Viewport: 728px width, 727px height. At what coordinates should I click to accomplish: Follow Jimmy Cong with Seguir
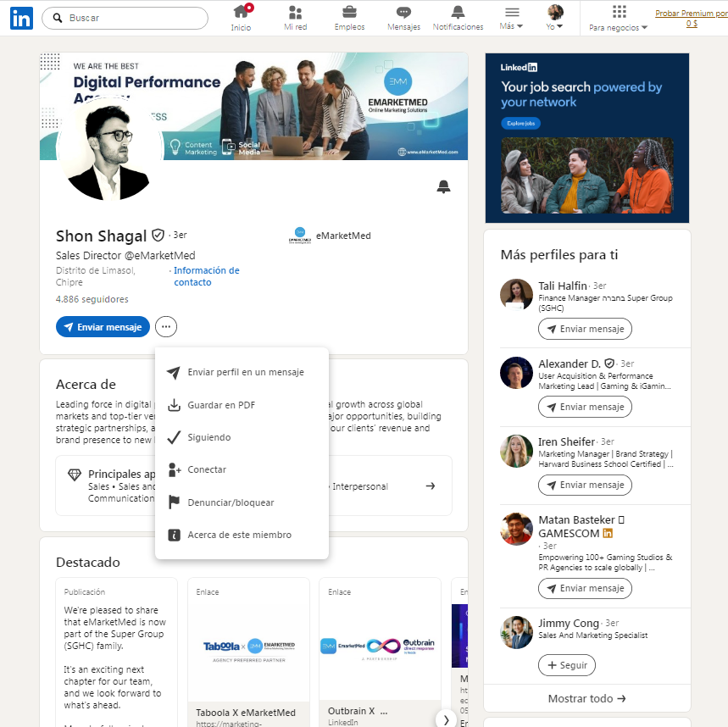pos(567,665)
